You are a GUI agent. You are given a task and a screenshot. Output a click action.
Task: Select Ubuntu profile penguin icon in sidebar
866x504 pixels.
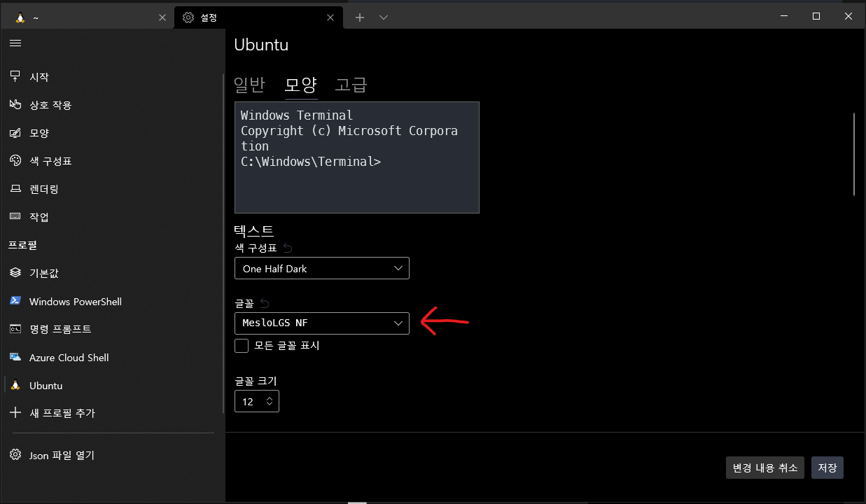pyautogui.click(x=15, y=385)
